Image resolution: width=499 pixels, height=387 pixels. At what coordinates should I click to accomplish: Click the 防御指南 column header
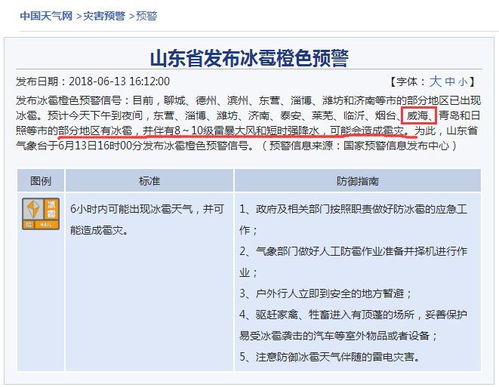[357, 181]
